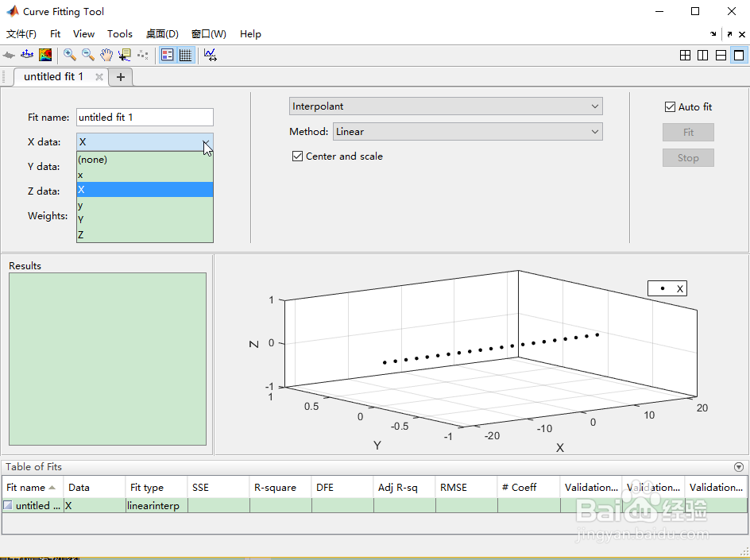Sort table by Data column header
Image resolution: width=750 pixels, height=560 pixels.
pyautogui.click(x=95, y=487)
